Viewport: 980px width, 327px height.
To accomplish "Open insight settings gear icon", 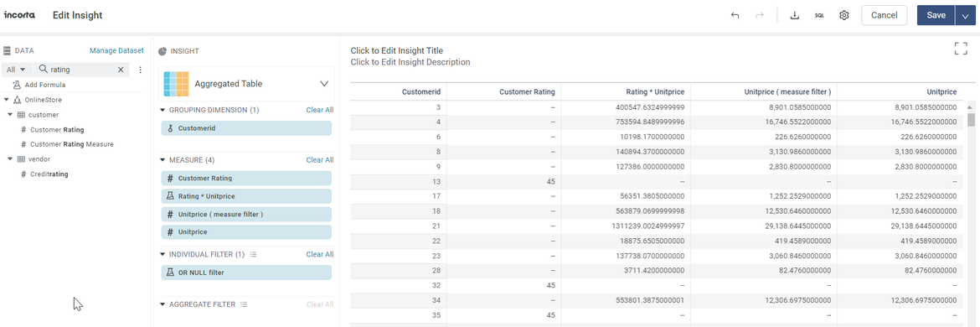I will point(843,15).
